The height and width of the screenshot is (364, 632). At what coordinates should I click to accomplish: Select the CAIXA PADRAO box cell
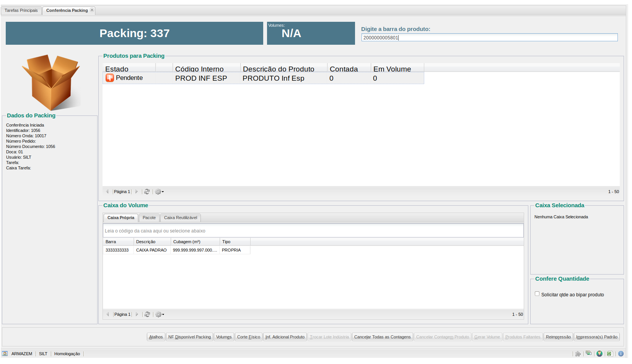[x=151, y=250]
